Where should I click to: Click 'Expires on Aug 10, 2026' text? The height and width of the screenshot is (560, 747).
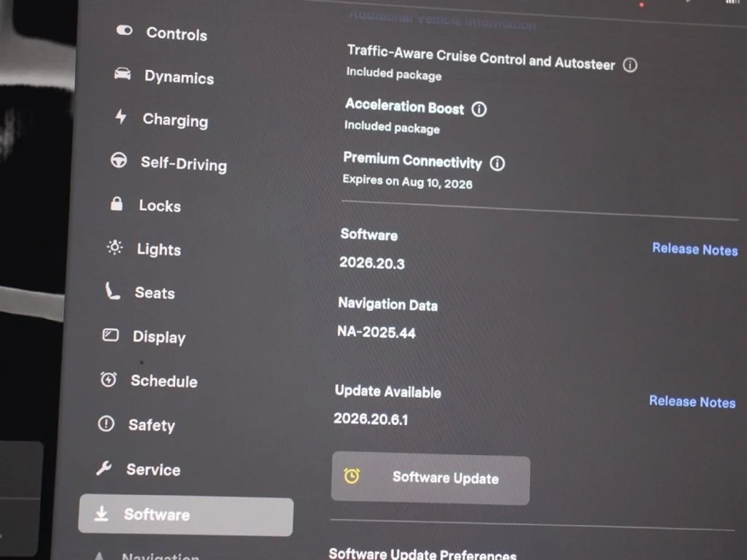[407, 182]
